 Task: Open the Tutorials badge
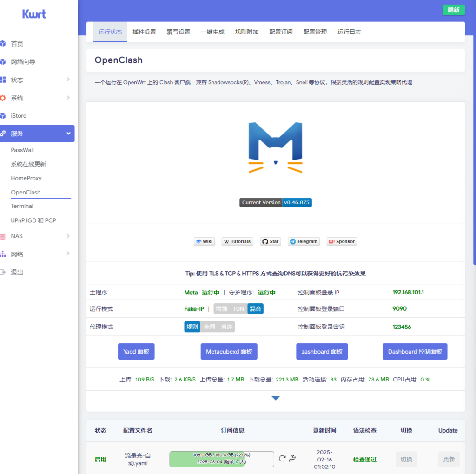click(x=238, y=241)
